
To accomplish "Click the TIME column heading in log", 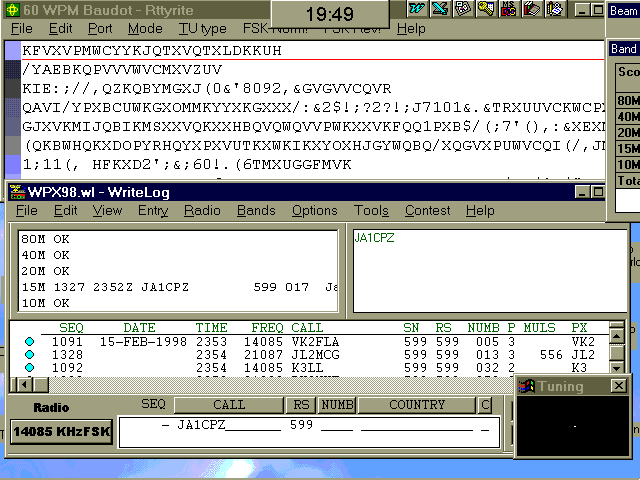I will click(x=211, y=328).
